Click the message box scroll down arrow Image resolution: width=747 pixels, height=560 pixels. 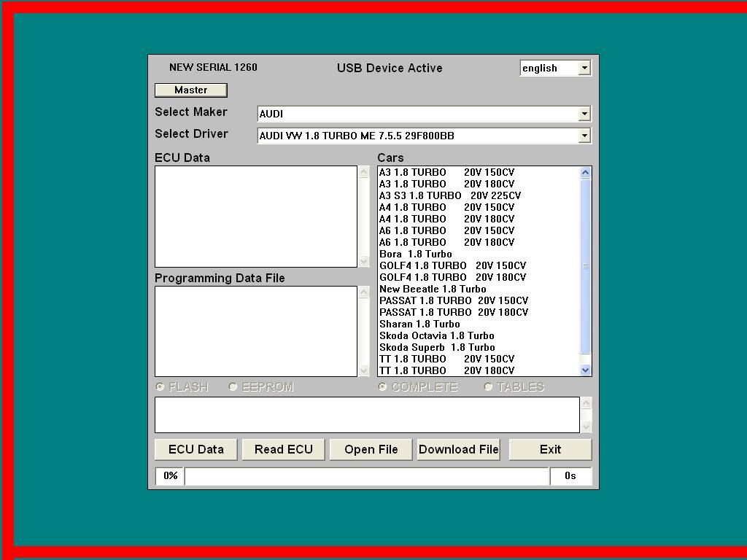coord(586,427)
